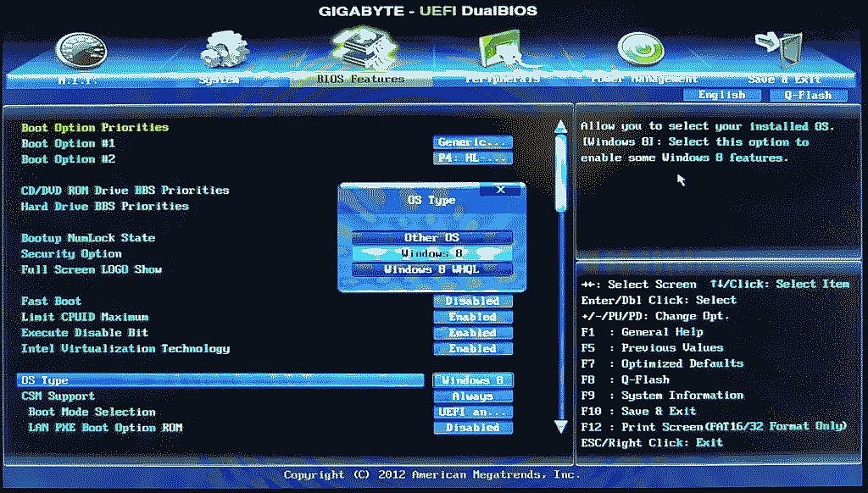The image size is (868, 493).
Task: Toggle the Execute Disable Bit value
Action: (472, 333)
